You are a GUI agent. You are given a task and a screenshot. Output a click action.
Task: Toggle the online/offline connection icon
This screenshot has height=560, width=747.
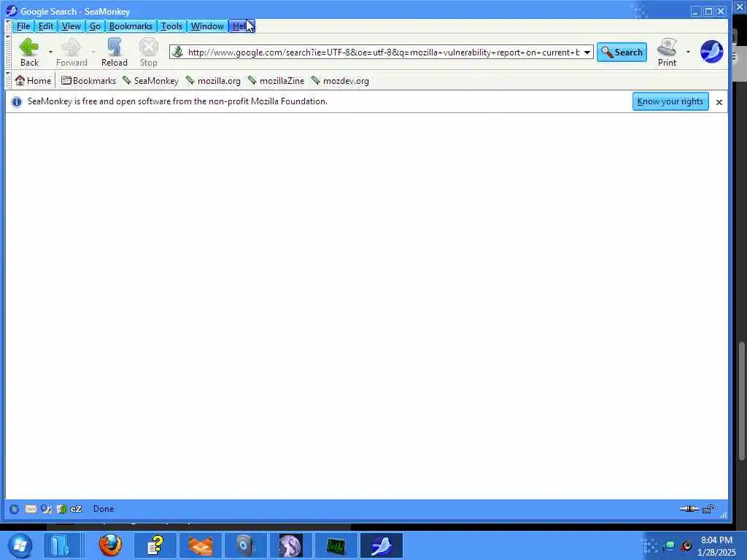pos(689,509)
